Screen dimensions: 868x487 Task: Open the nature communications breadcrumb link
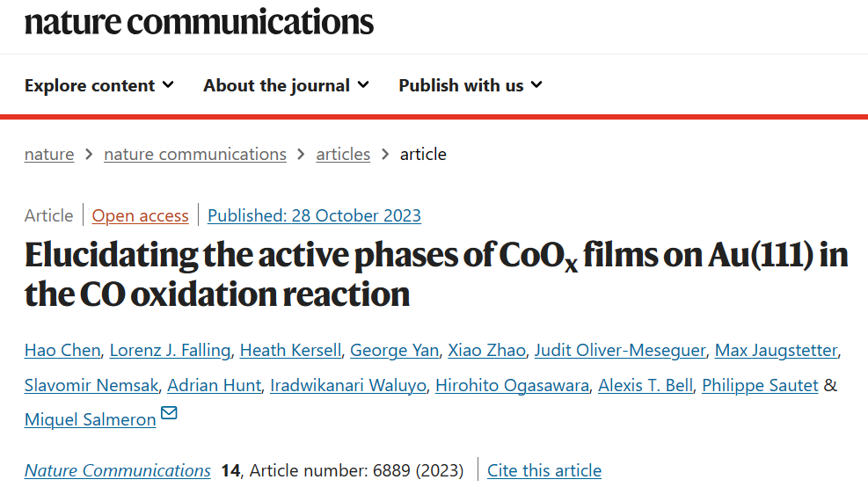[195, 155]
